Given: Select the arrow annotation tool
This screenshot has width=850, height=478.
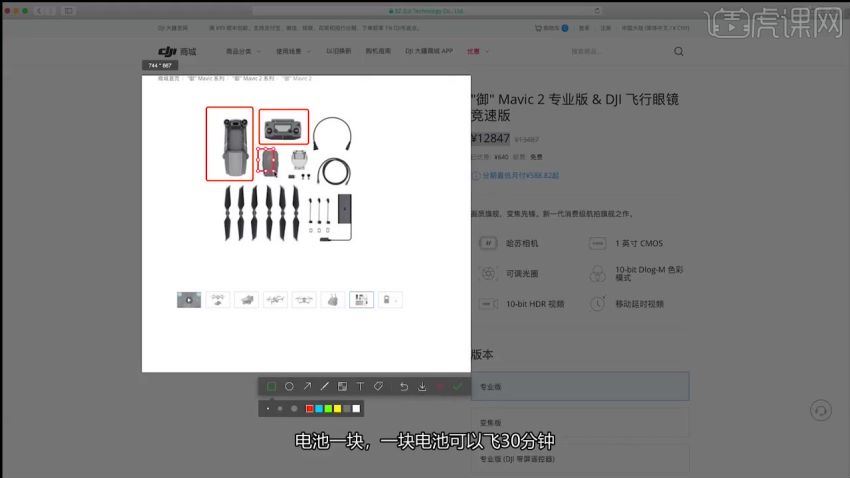Looking at the screenshot, I should click(307, 386).
